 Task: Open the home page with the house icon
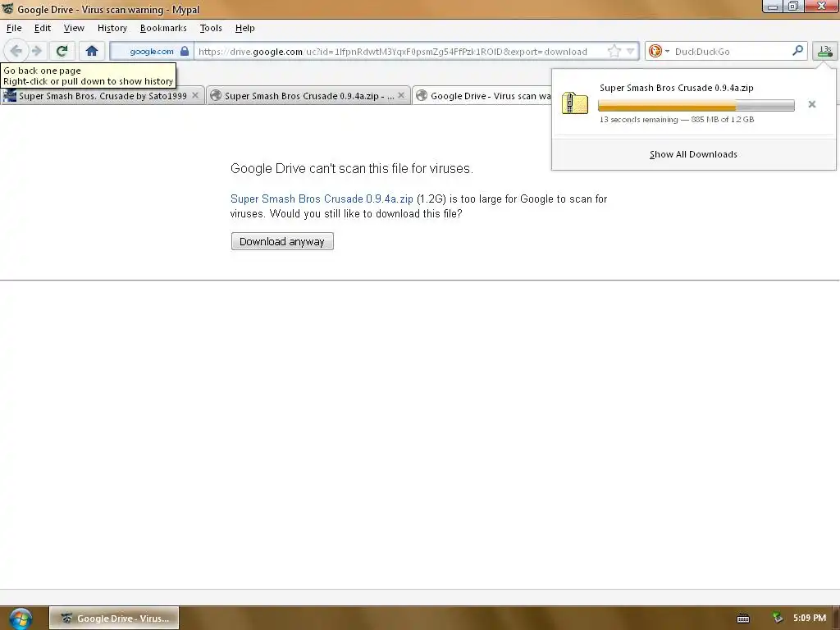tap(92, 51)
